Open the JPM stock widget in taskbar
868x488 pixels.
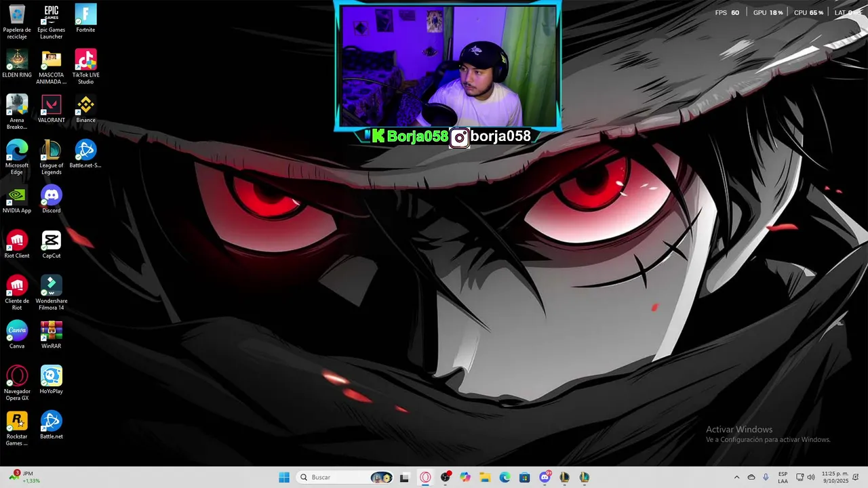pos(25,477)
